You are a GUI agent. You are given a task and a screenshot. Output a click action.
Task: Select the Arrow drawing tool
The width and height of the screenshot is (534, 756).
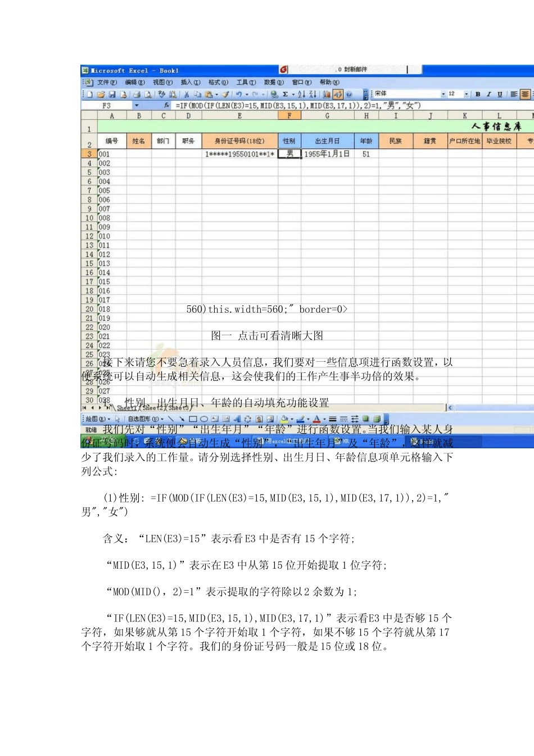[x=182, y=418]
